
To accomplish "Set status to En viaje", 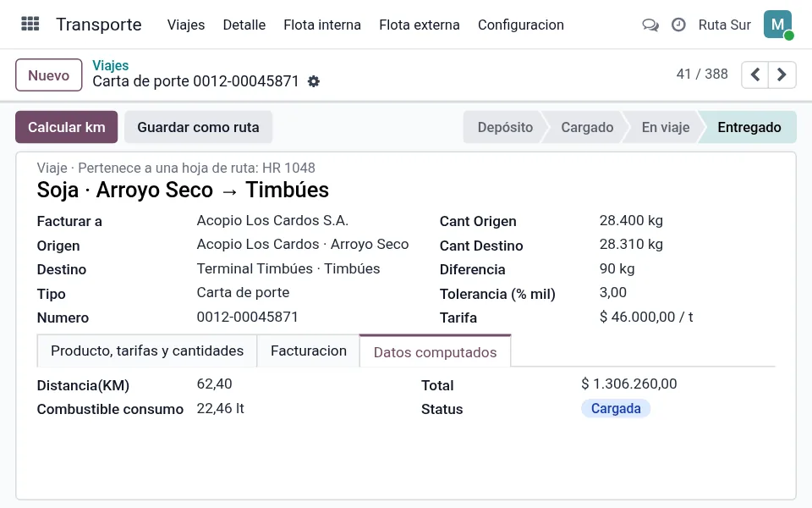I will click(666, 127).
